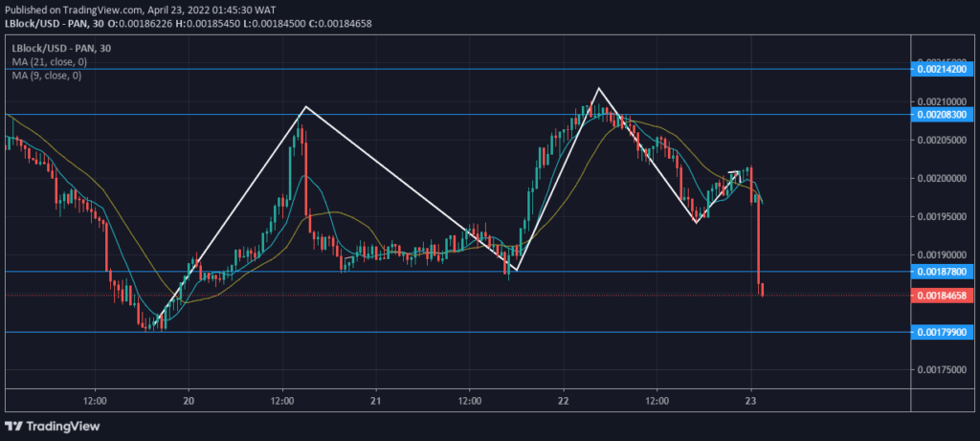Click the red 0.00184658 current price label
Screen dimensions: 980x441
coord(942,296)
